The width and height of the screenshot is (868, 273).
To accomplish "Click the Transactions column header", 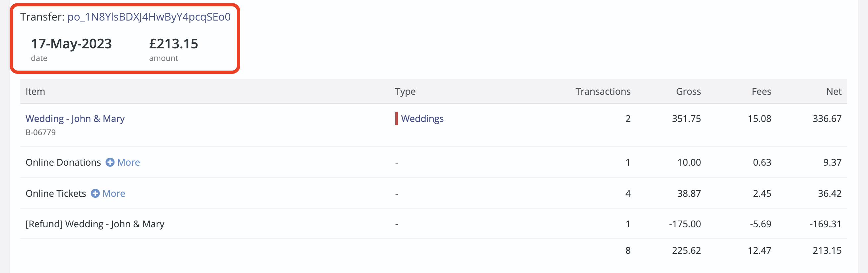I will [603, 91].
